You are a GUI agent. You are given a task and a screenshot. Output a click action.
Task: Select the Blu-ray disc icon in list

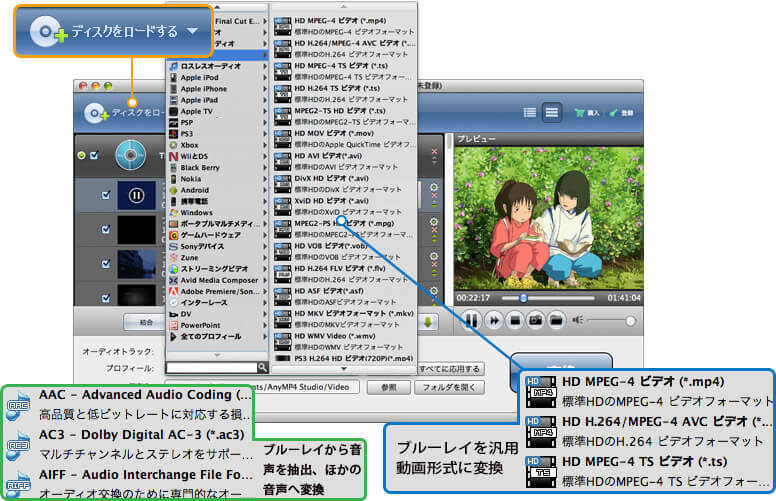click(131, 155)
